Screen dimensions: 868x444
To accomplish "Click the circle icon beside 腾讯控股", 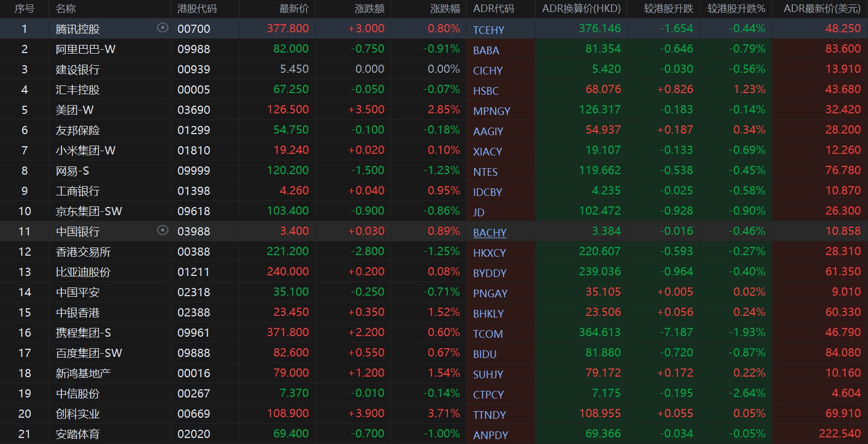I will click(x=163, y=28).
